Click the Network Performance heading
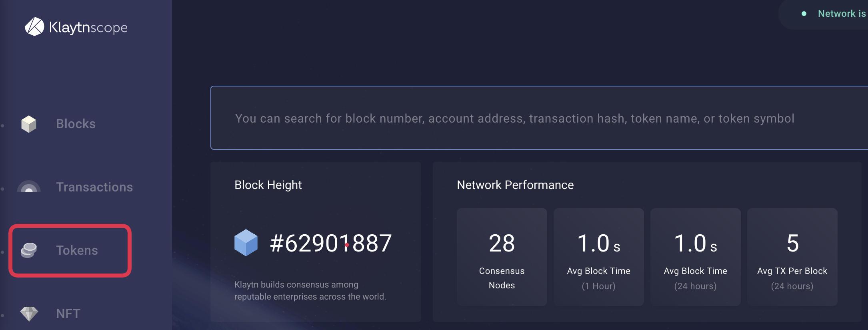 tap(515, 185)
